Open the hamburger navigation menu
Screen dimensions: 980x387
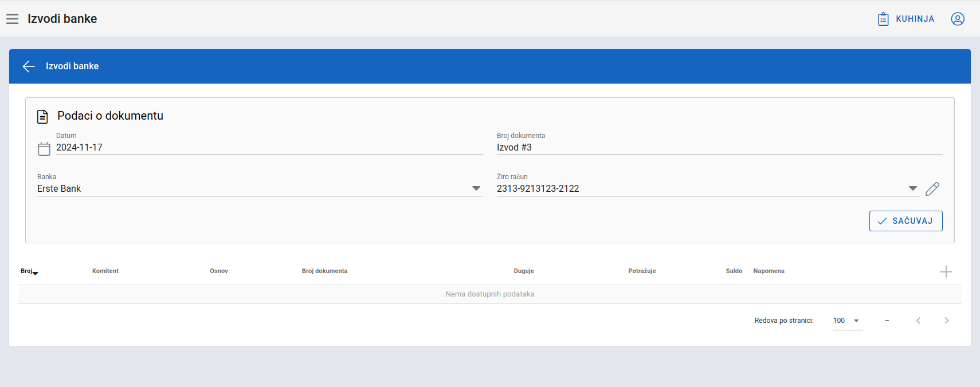(13, 19)
